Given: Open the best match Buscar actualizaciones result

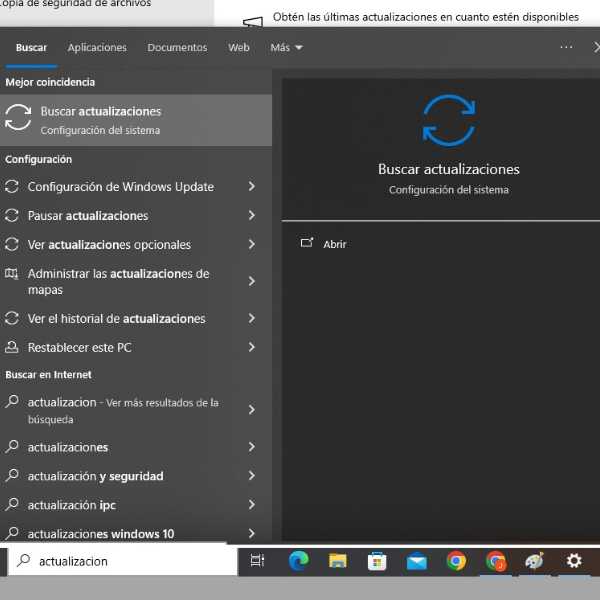Looking at the screenshot, I should coord(135,120).
